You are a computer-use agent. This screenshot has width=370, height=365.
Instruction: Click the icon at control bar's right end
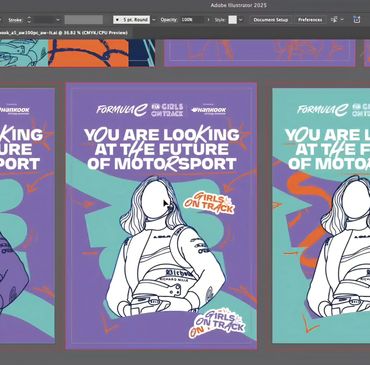coord(357,20)
